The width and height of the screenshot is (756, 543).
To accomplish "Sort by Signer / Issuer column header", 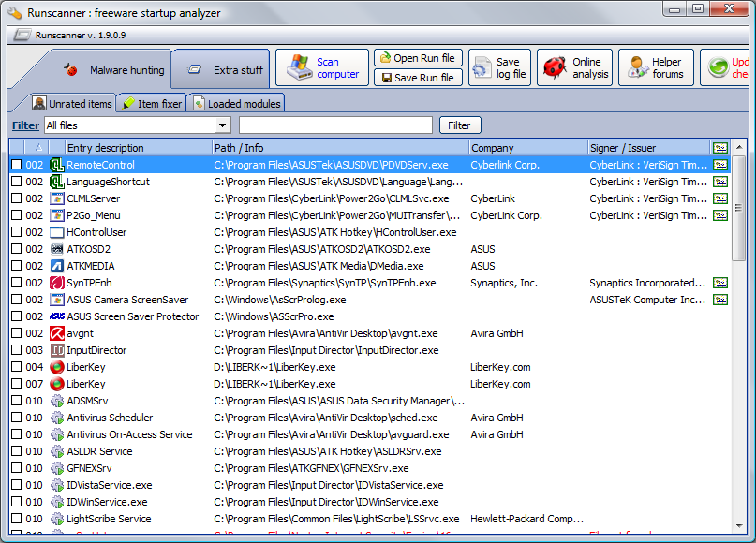I will pos(648,147).
